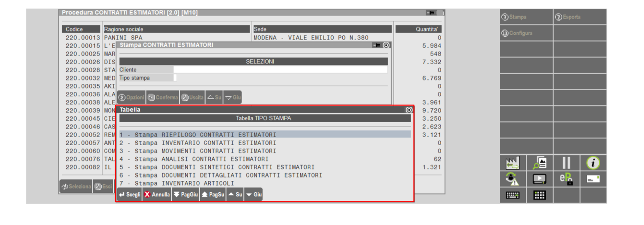Click the Tipo stampa field
This screenshot has height=225, width=644.
[x=175, y=78]
